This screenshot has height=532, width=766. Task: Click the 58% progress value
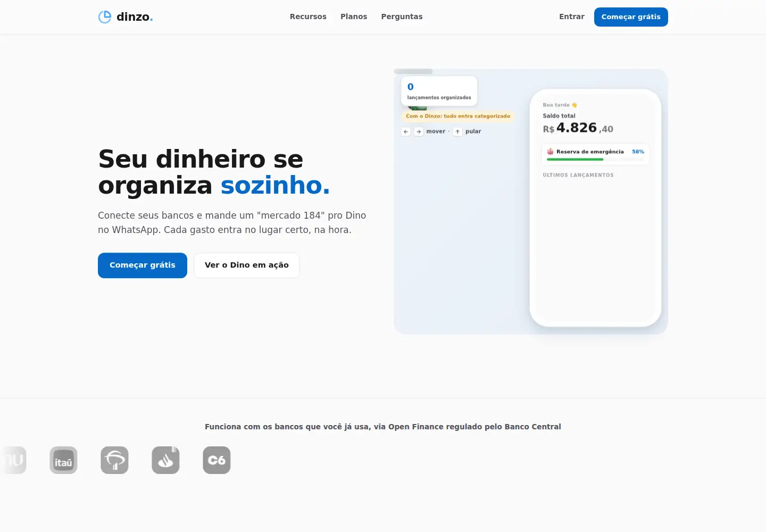tap(638, 152)
